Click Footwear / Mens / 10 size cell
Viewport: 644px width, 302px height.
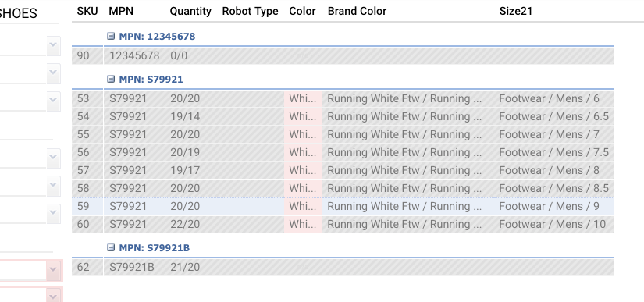click(x=553, y=224)
